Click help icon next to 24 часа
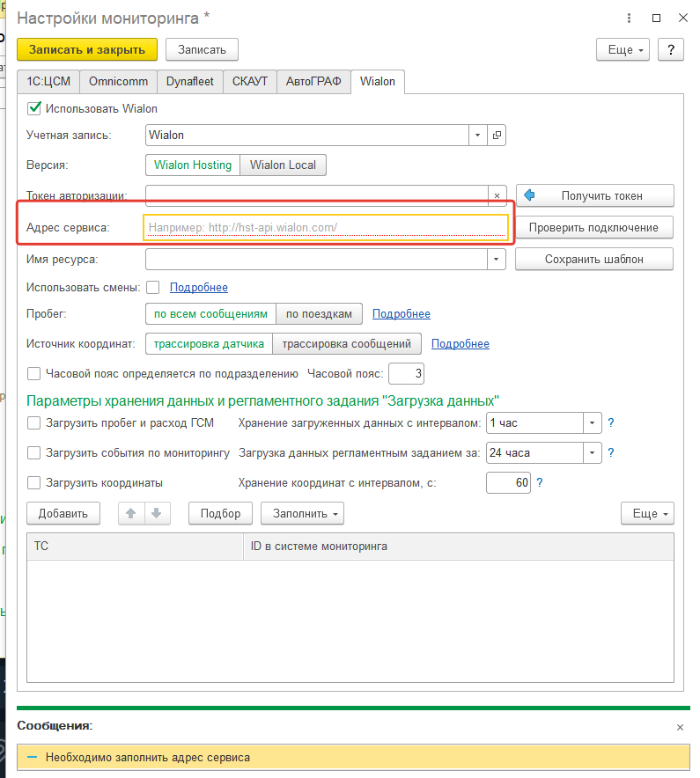Viewport: 700px width, 778px height. [610, 453]
